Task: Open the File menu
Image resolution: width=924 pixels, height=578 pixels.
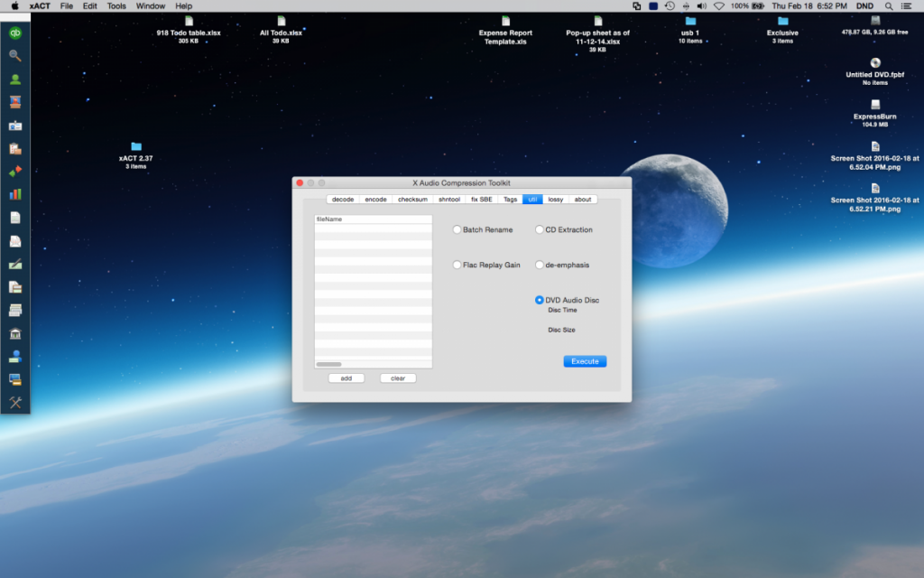Action: [x=67, y=6]
